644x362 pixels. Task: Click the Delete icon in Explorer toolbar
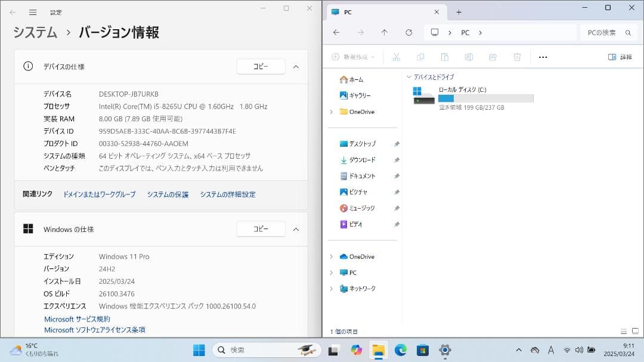[516, 57]
